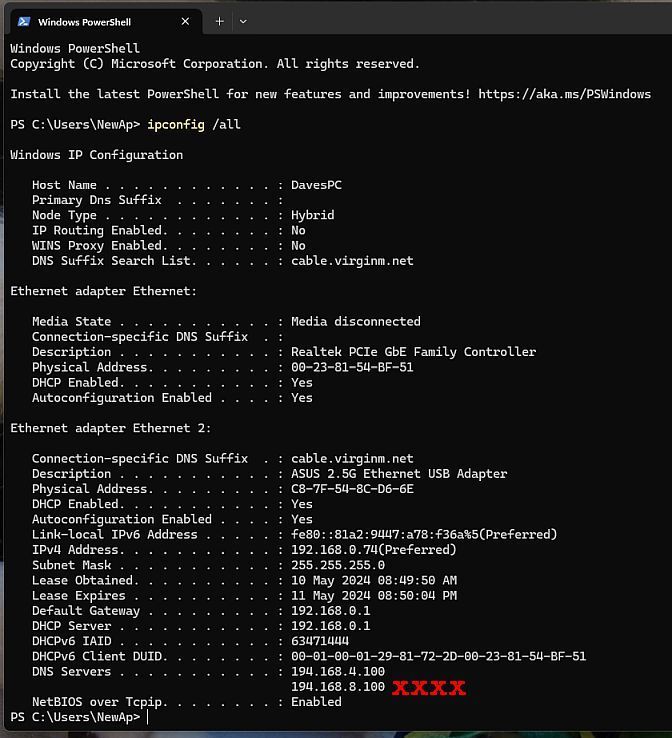Click the Default Gateway 192.168.0.1 value
The image size is (672, 738).
tap(330, 611)
